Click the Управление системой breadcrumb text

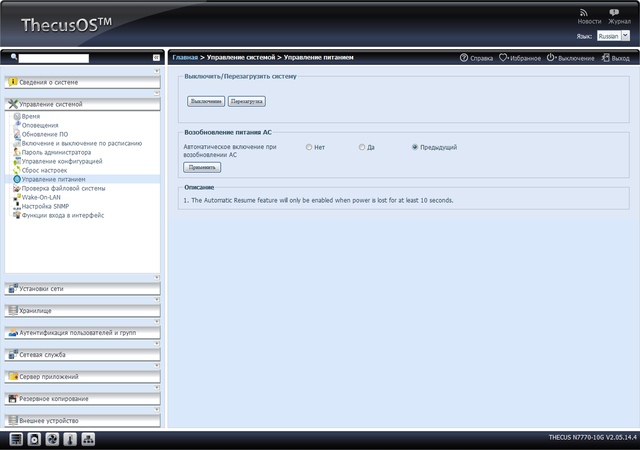pos(241,57)
